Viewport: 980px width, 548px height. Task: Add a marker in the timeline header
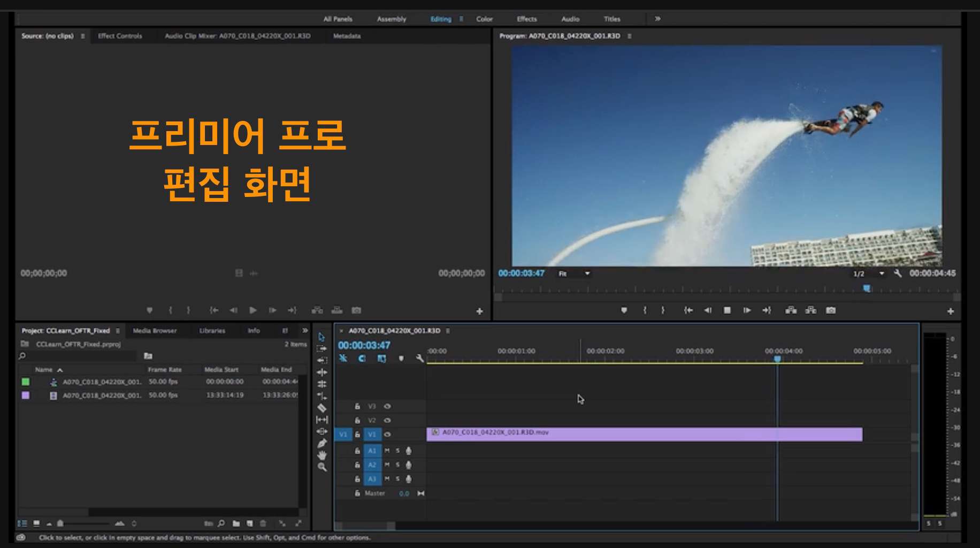(401, 359)
